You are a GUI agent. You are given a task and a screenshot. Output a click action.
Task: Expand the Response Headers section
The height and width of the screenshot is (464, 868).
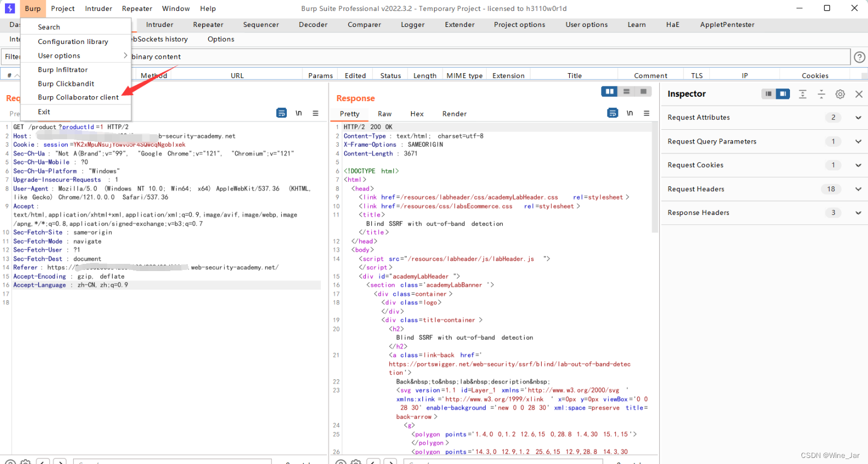pos(858,213)
